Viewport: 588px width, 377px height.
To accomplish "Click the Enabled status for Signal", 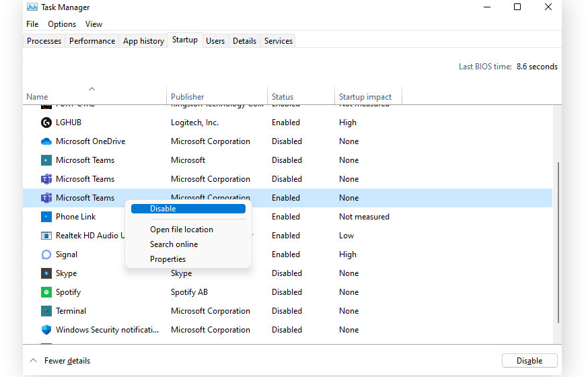I will click(286, 254).
